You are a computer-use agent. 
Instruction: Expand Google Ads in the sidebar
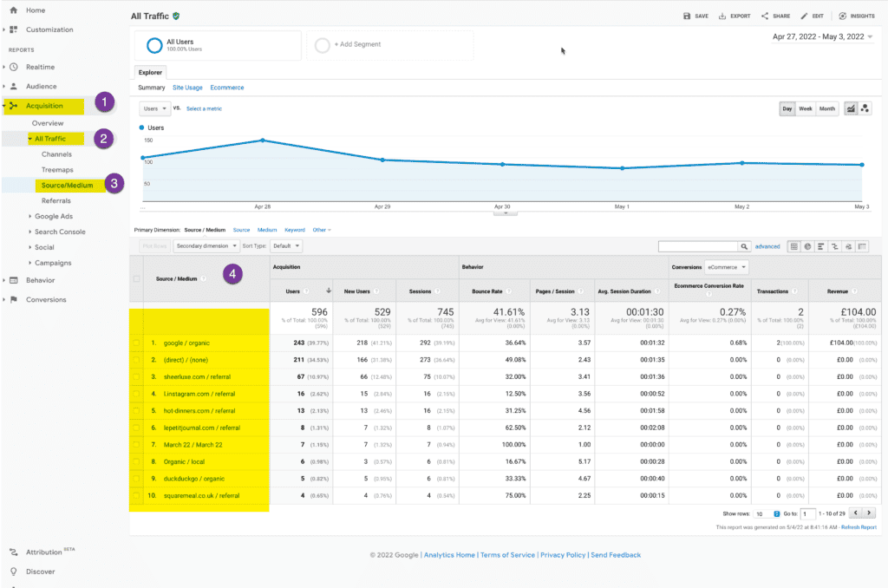pos(53,216)
